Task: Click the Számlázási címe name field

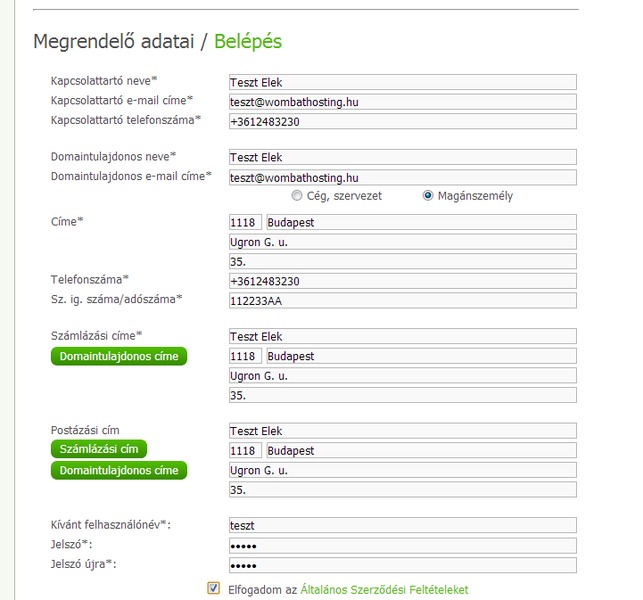Action: [402, 337]
